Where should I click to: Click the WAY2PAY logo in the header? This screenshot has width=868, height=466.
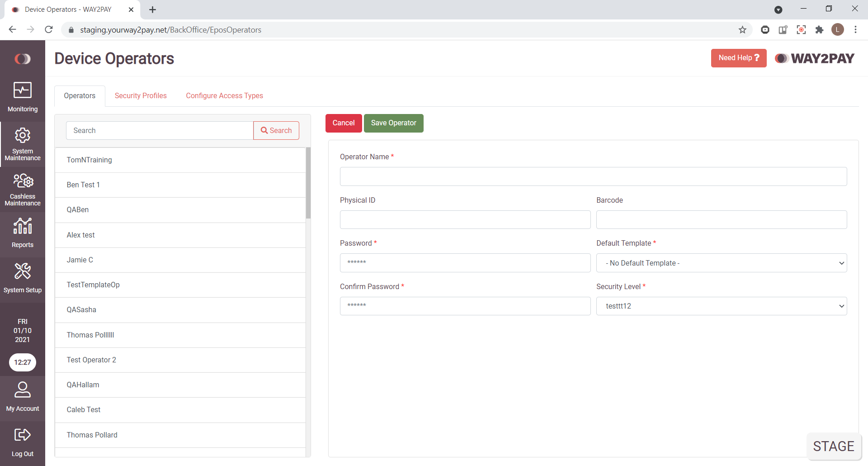[814, 58]
